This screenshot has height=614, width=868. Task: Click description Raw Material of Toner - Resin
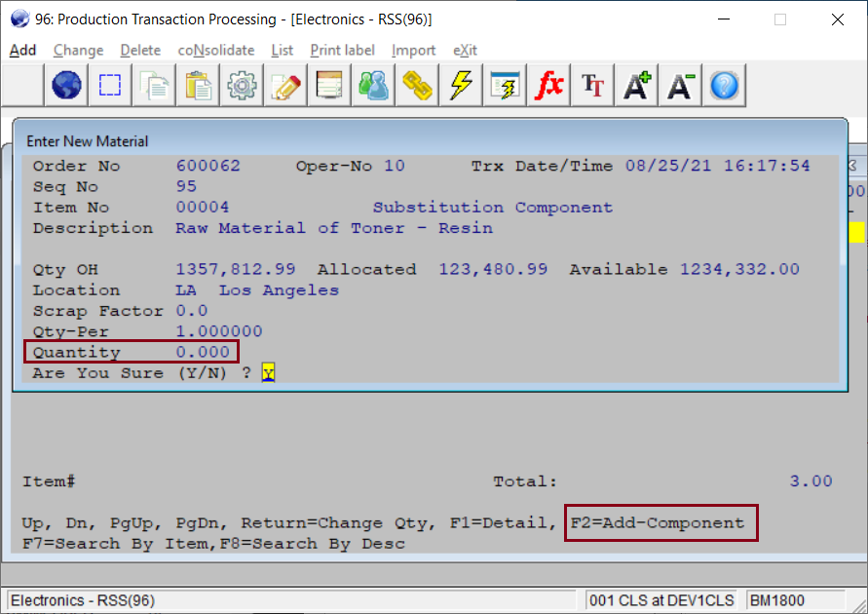pyautogui.click(x=334, y=227)
